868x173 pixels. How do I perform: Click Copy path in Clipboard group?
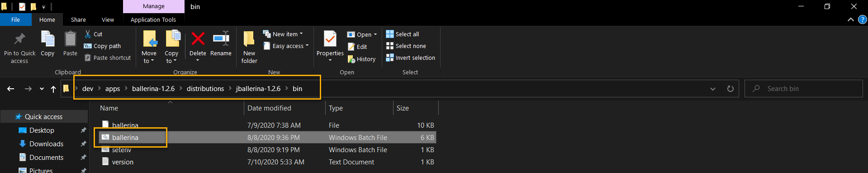click(x=103, y=46)
